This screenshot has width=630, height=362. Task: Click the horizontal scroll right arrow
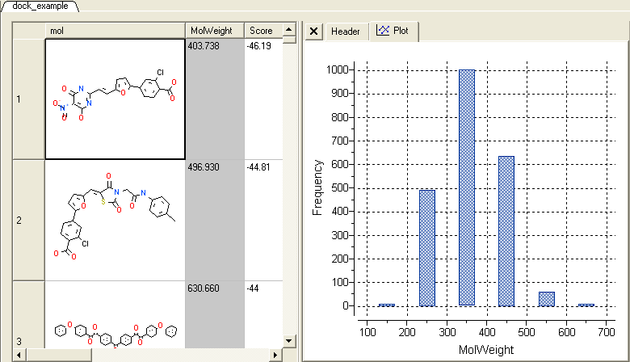275,355
